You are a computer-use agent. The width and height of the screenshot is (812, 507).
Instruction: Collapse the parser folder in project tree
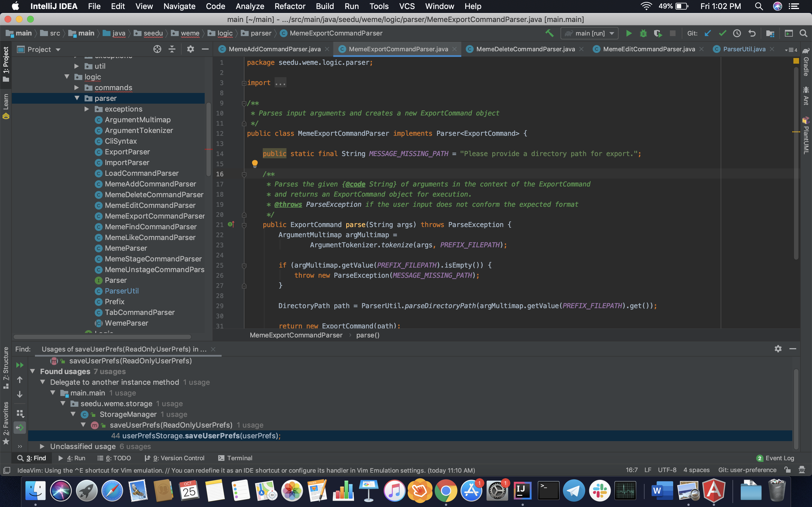(x=77, y=98)
